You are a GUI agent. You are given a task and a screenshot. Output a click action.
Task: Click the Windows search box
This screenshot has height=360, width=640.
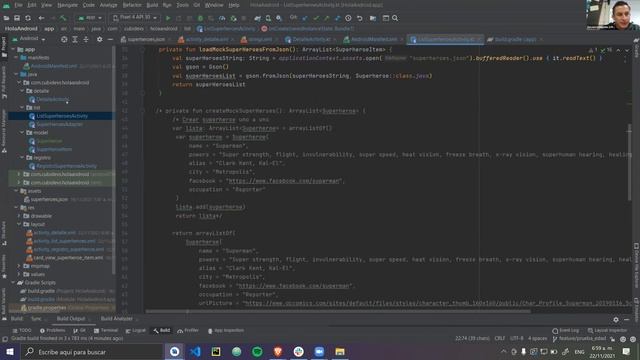click(92, 351)
